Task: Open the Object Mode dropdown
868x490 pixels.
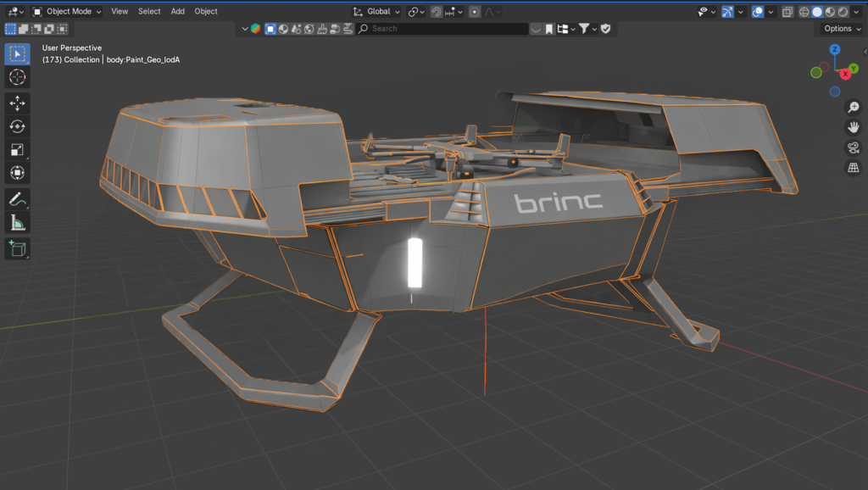Action: 67,12
